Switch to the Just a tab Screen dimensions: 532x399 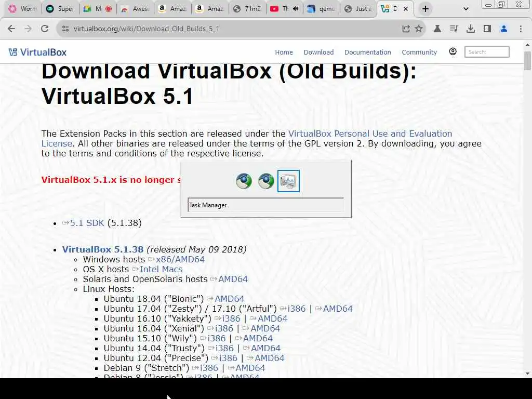(x=358, y=9)
